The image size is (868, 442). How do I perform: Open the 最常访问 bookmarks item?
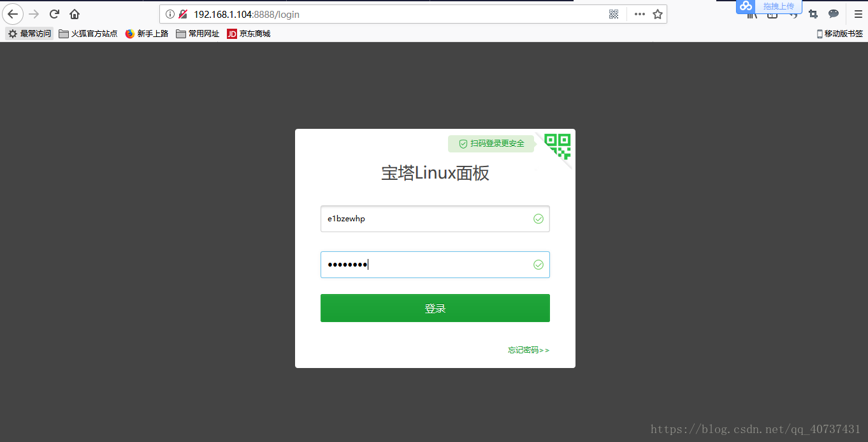29,34
